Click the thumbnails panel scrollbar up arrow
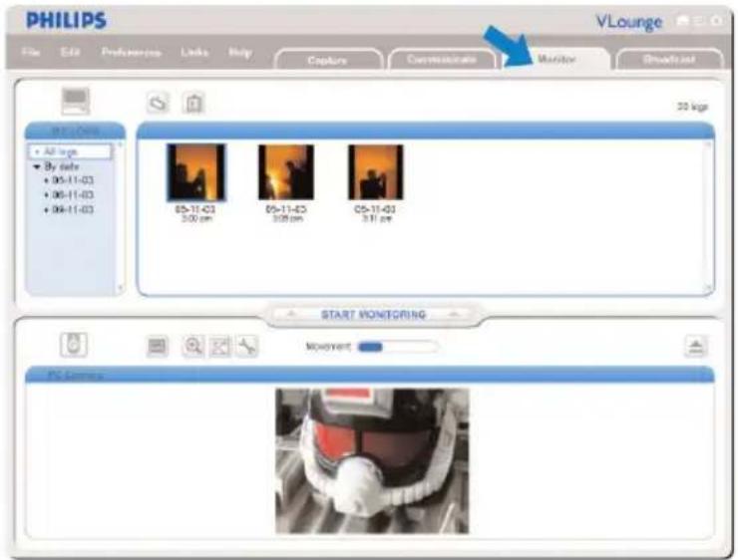The width and height of the screenshot is (738, 560). (707, 144)
